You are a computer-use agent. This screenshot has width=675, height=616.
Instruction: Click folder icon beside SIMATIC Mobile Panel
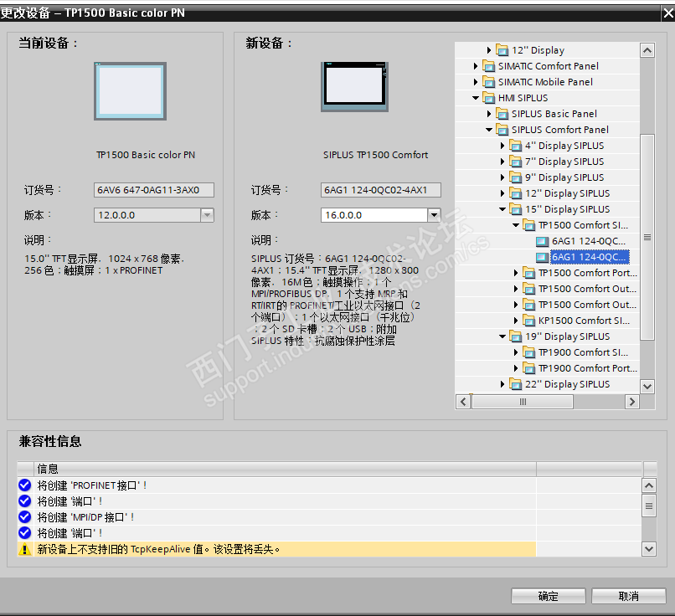tap(488, 82)
